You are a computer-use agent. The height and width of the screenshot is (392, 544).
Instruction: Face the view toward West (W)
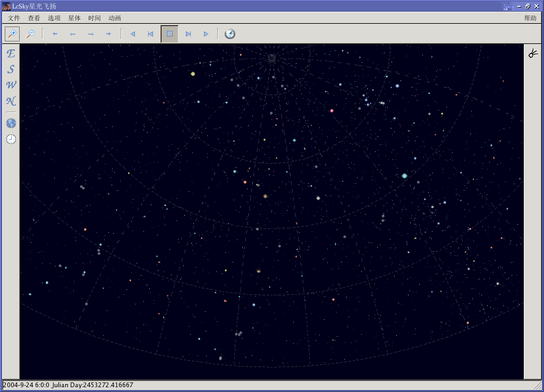[x=11, y=85]
